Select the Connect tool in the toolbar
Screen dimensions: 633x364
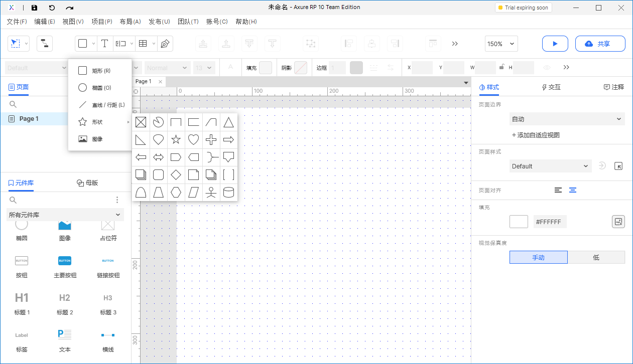coord(45,44)
